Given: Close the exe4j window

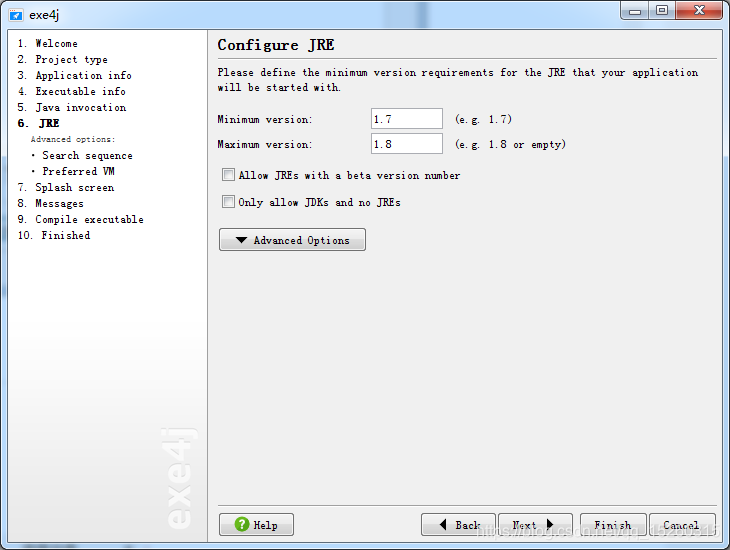Looking at the screenshot, I should coord(699,11).
